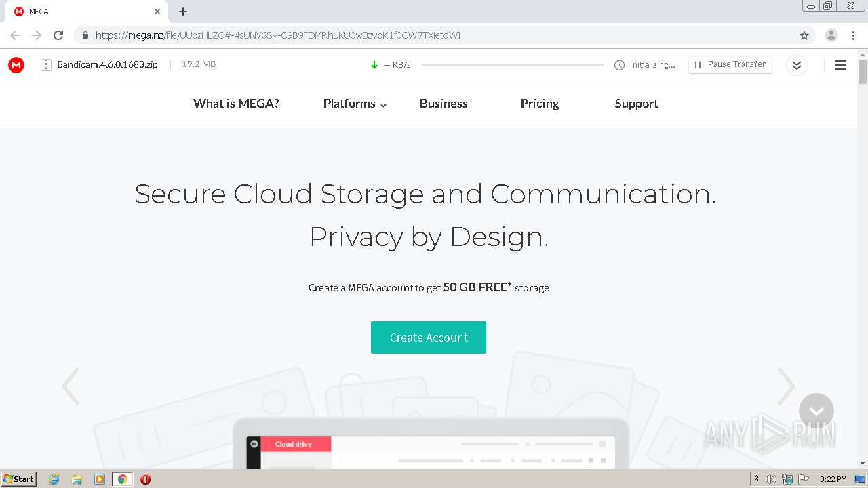
Task: Click the mega.nz address bar URL
Action: coord(278,35)
